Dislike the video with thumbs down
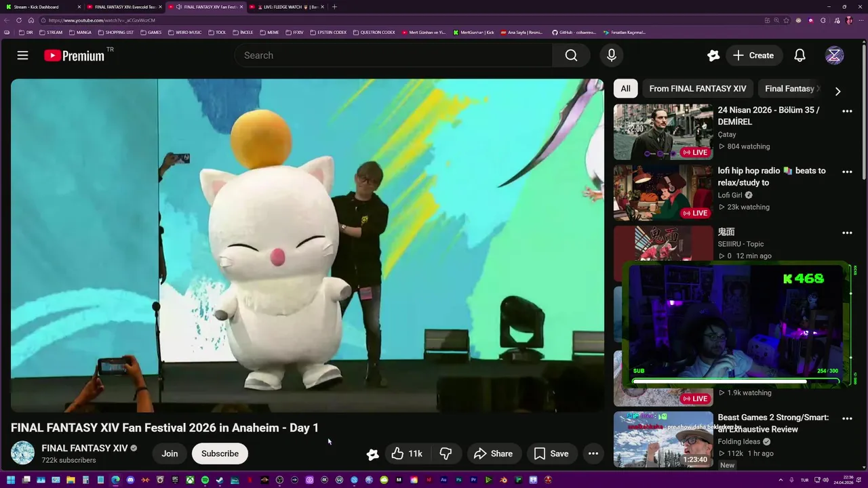868x488 pixels. (446, 453)
